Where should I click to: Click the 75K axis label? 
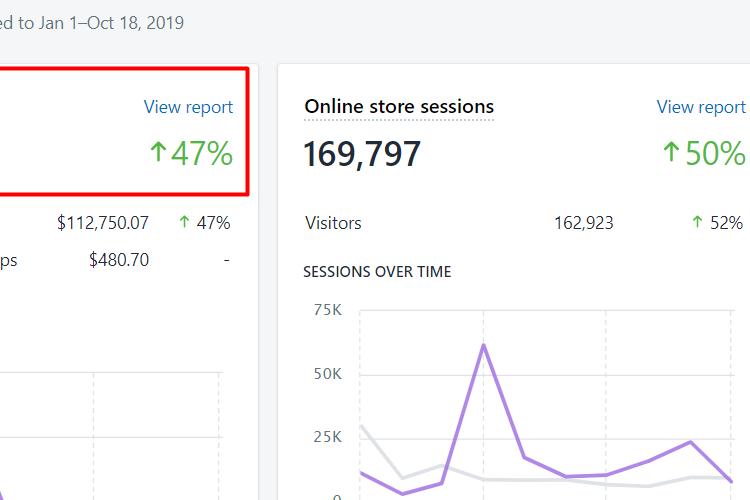(328, 310)
